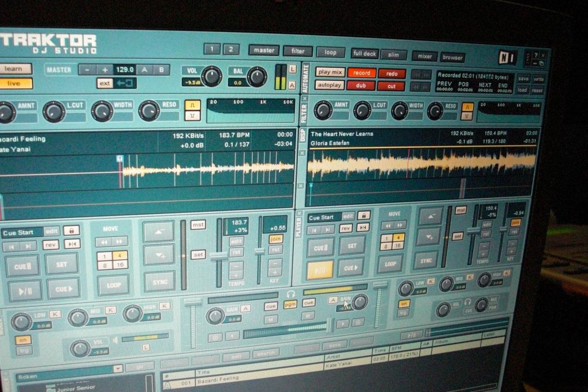Click the master tempo sync arrow icon
The width and height of the screenshot is (588, 392).
click(125, 83)
